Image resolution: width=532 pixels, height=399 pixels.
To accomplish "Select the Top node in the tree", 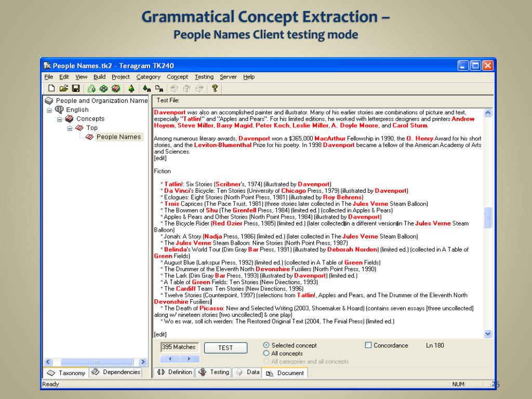I will (91, 128).
